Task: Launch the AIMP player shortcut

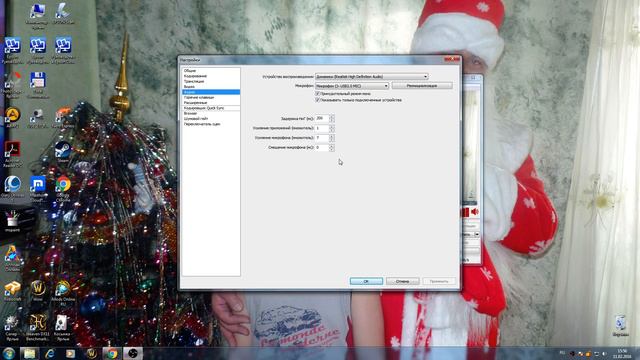Action: point(12,116)
